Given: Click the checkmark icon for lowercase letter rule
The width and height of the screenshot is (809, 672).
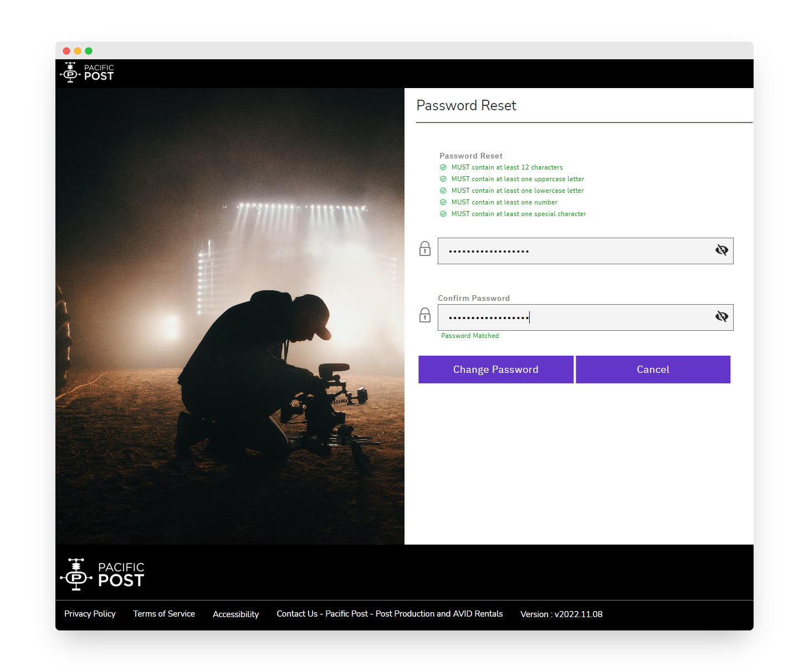Looking at the screenshot, I should coord(443,191).
